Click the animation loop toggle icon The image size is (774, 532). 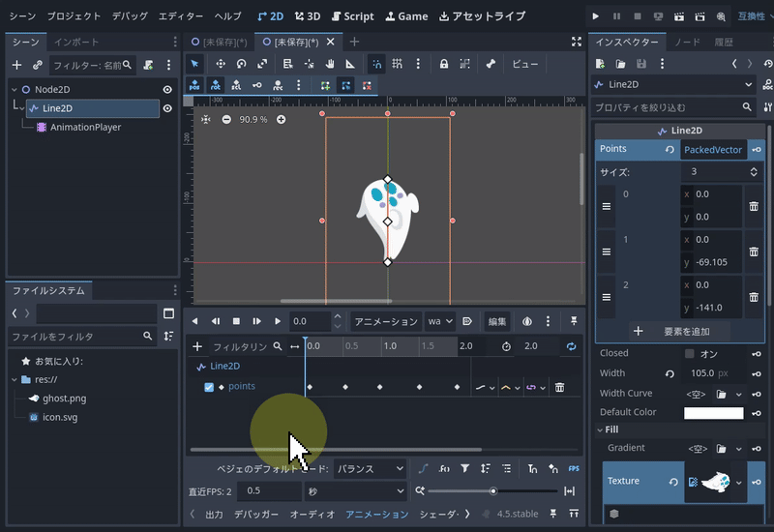point(571,346)
